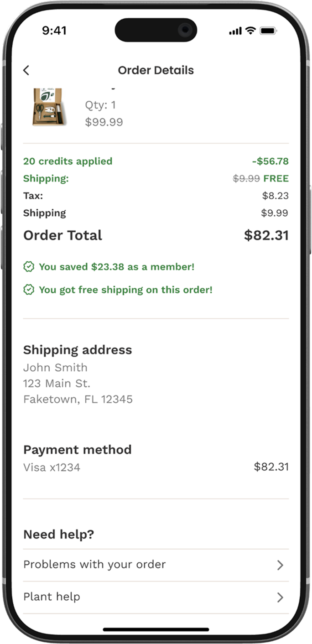
Task: Tap the member savings badge icon
Action: [x=29, y=267]
